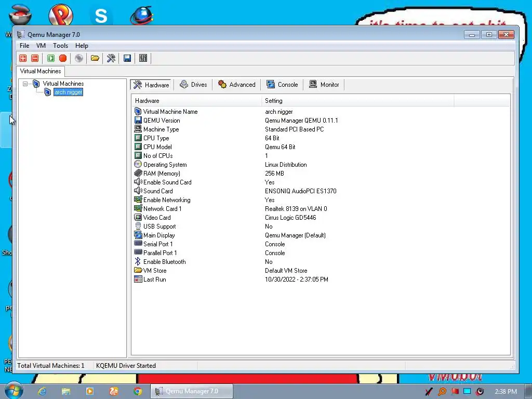
Task: Click the floppy icon beside QEMU Version
Action: coord(138,120)
